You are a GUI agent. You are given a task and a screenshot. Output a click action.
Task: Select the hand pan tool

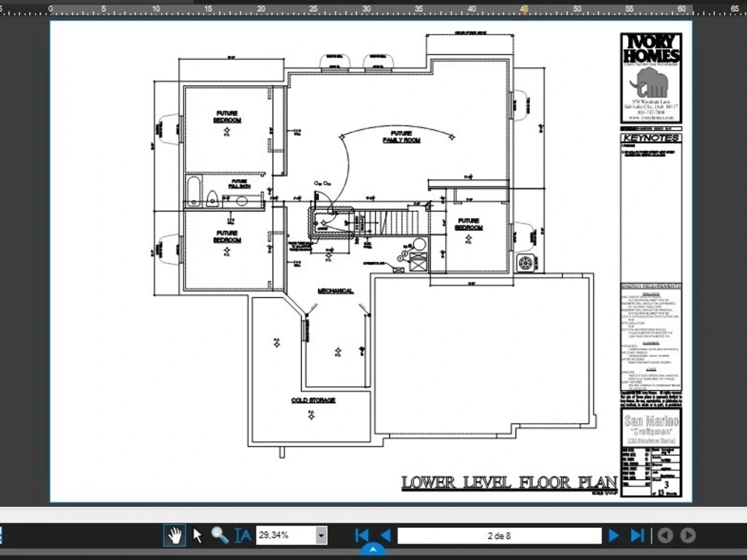pos(173,535)
